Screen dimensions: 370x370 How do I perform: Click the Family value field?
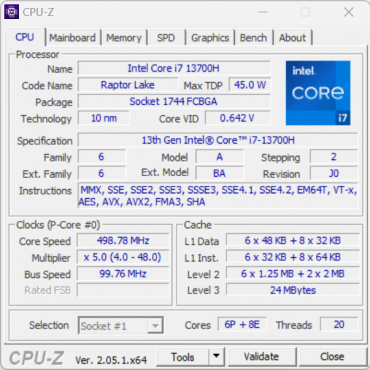click(x=102, y=157)
